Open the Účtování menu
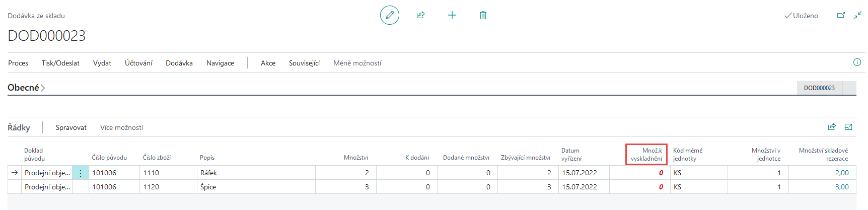The image size is (868, 210). tap(138, 63)
